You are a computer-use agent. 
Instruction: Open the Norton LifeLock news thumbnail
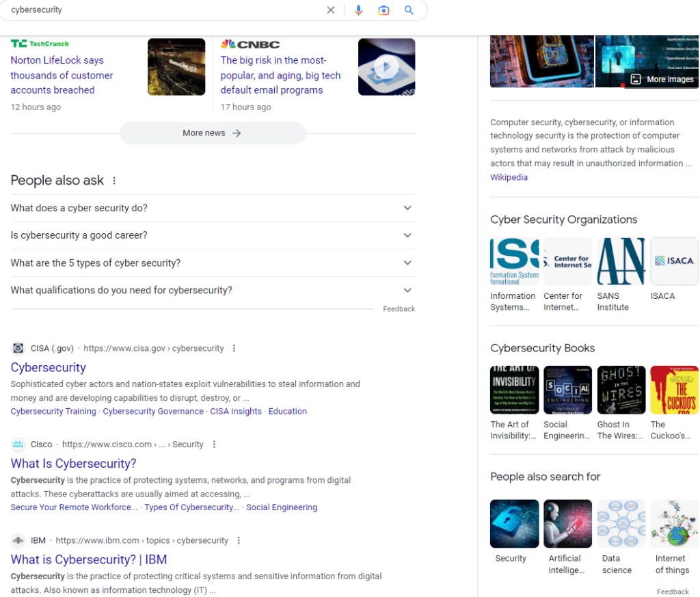(176, 67)
